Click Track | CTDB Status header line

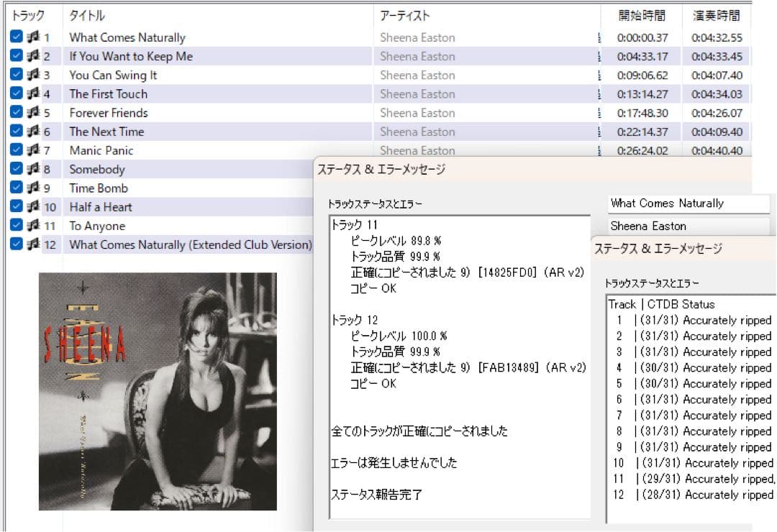pos(662,304)
